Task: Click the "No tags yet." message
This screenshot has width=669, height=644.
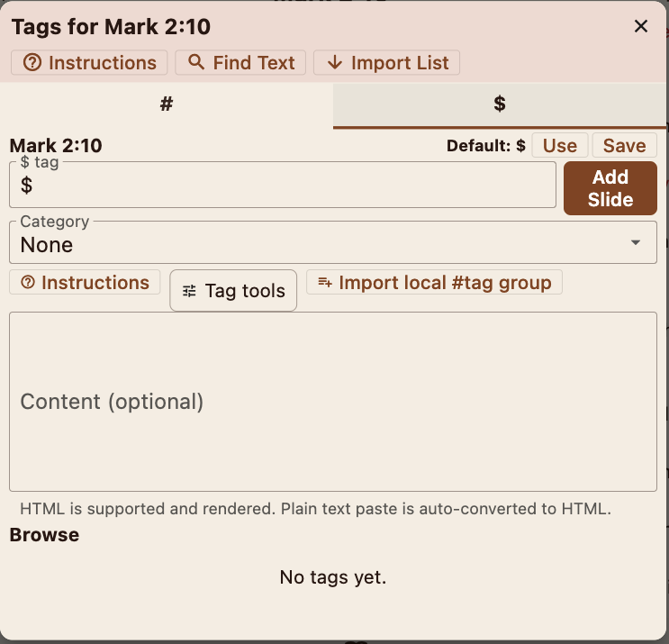Action: pos(333,577)
